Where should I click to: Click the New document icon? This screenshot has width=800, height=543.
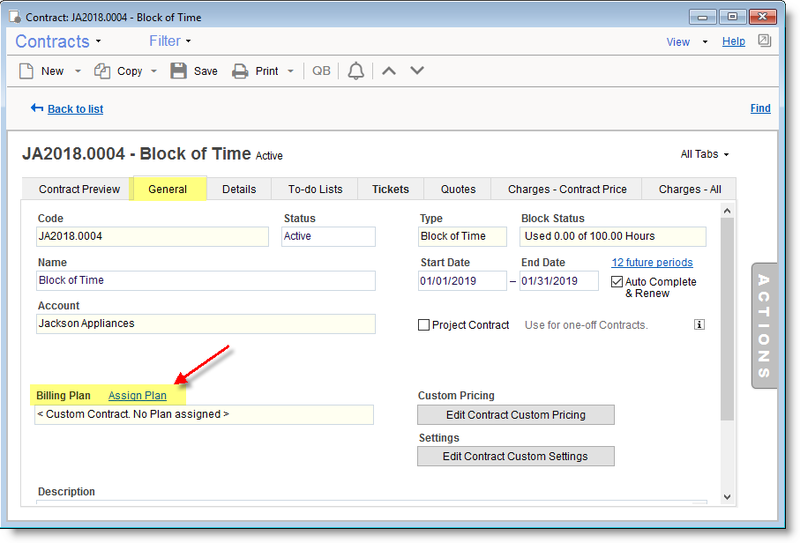28,71
